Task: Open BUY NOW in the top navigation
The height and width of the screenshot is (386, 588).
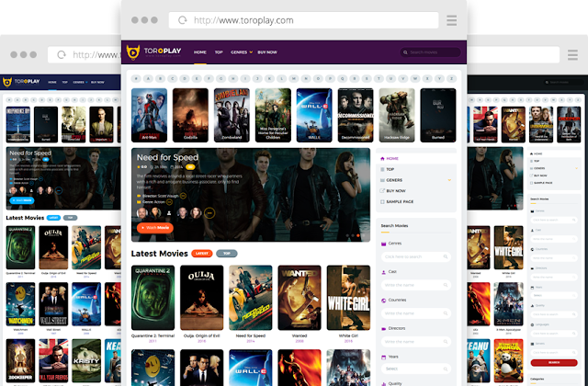Action: point(267,52)
